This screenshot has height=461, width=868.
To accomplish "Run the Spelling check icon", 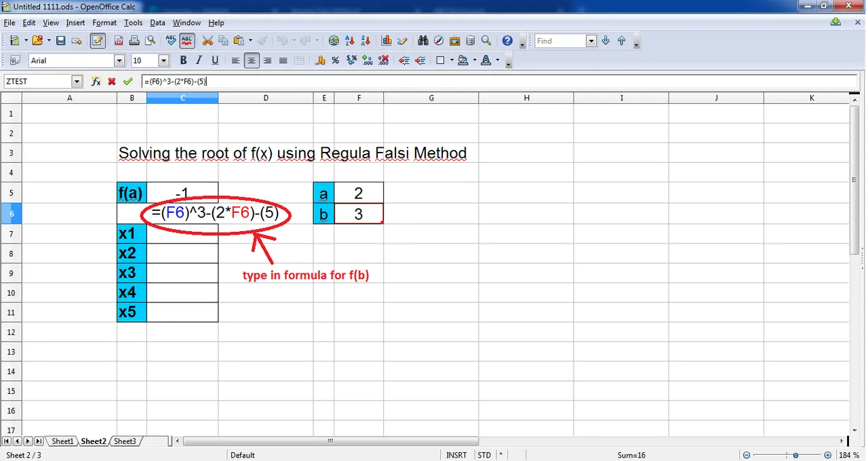I will click(171, 41).
